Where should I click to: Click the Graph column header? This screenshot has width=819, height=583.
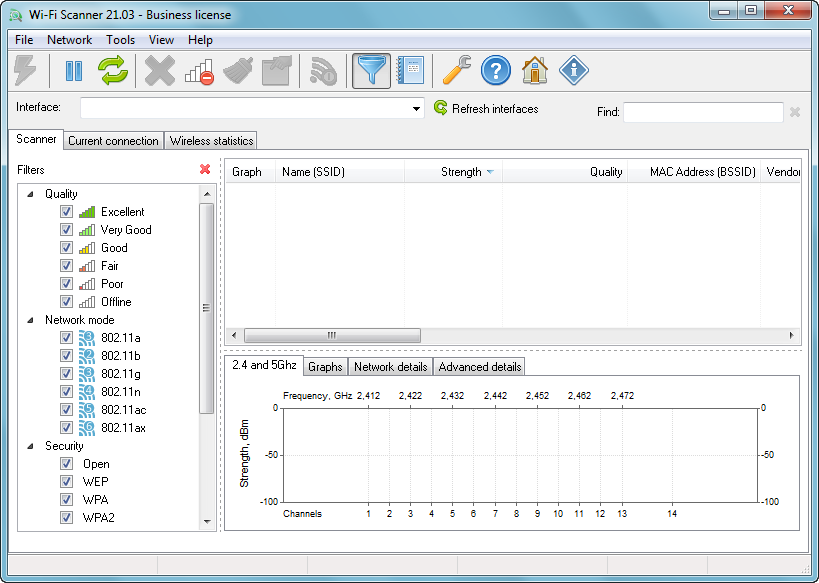(250, 172)
